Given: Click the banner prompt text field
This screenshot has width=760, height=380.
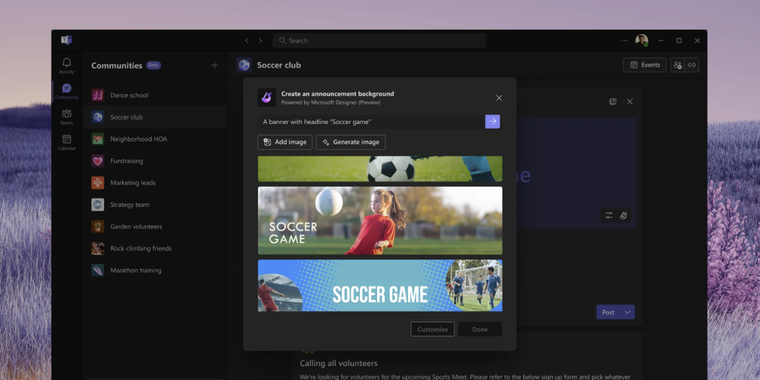Looking at the screenshot, I should tap(371, 122).
